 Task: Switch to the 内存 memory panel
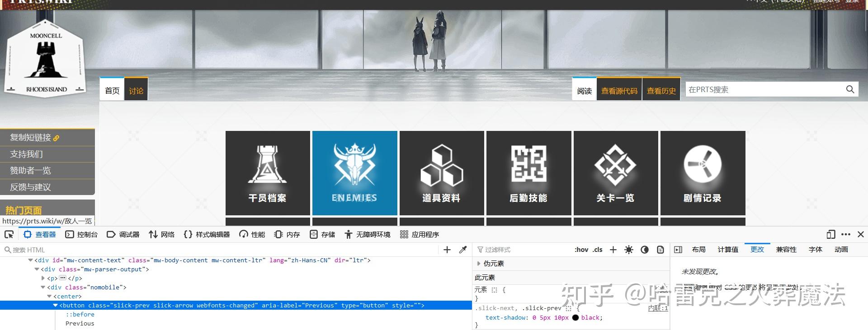287,234
